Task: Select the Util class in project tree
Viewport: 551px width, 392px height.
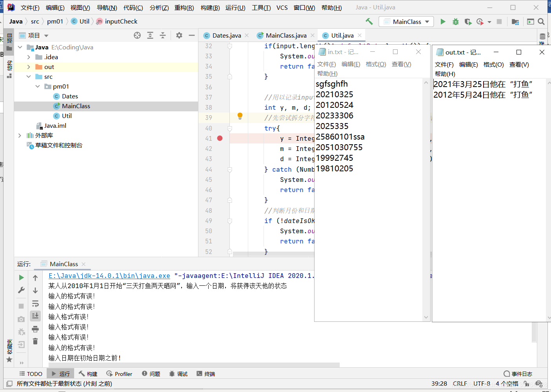Action: pyautogui.click(x=67, y=116)
